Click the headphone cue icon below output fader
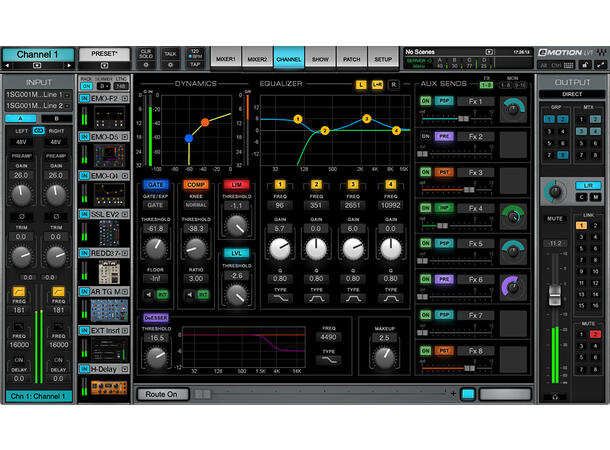The width and height of the screenshot is (610, 450). [555, 397]
